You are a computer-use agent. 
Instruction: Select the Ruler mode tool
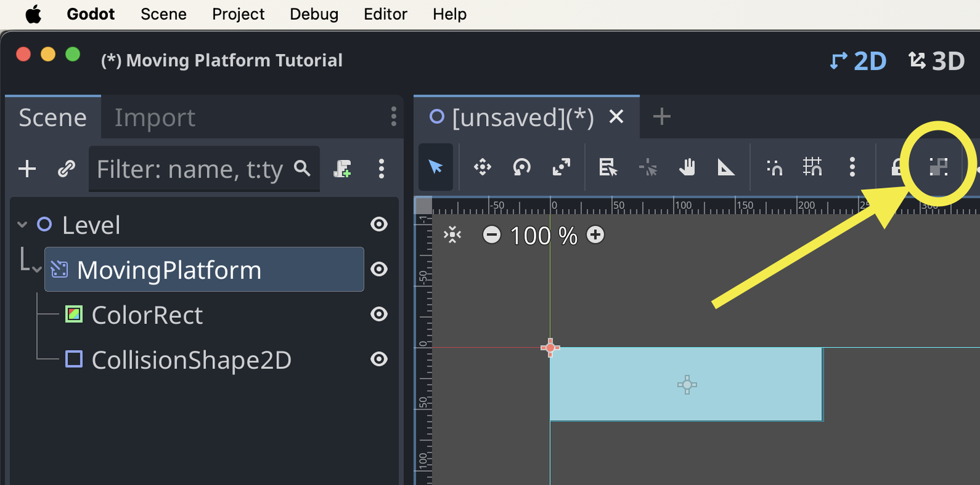point(726,168)
